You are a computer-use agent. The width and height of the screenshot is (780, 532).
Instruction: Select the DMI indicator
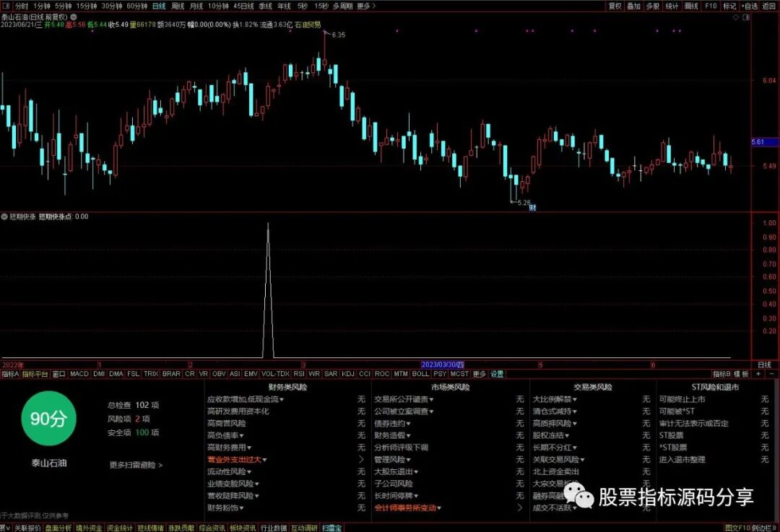coord(99,374)
